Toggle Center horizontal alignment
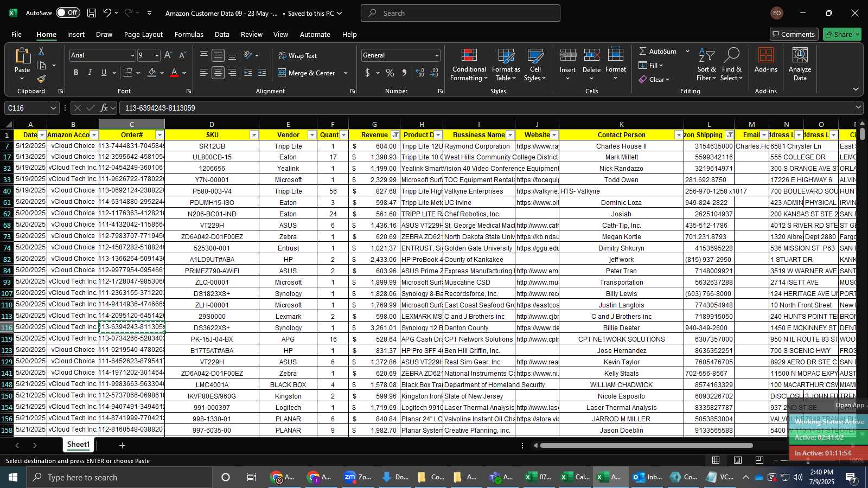868x488 pixels. click(218, 73)
